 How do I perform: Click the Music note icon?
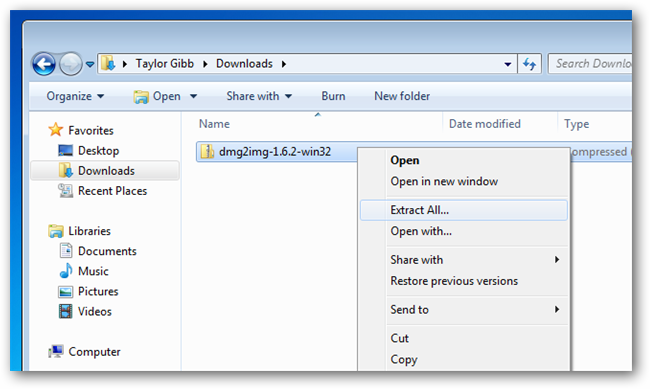[x=65, y=270]
